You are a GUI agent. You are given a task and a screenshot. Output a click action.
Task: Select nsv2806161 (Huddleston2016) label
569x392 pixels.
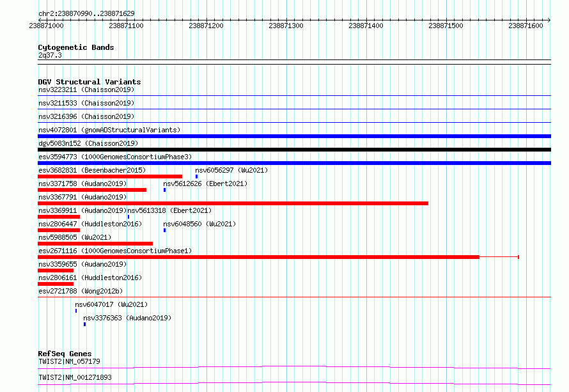pos(90,278)
